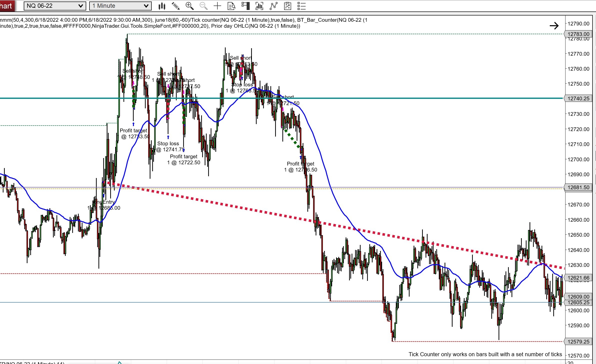
Task: Open the data box icon
Action: (231, 6)
